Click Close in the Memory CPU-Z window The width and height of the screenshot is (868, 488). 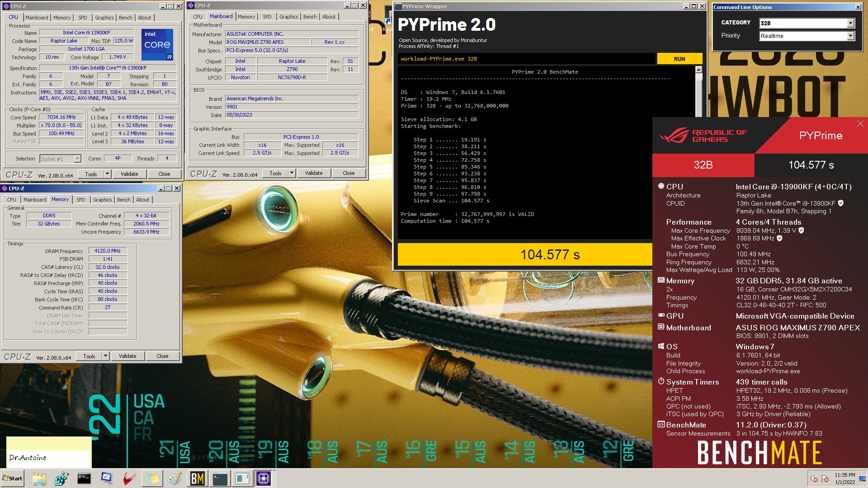click(x=162, y=356)
